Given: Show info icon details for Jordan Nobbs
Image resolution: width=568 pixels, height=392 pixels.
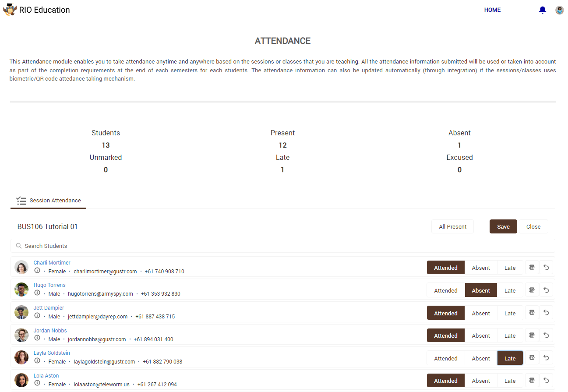Looking at the screenshot, I should click(37, 338).
